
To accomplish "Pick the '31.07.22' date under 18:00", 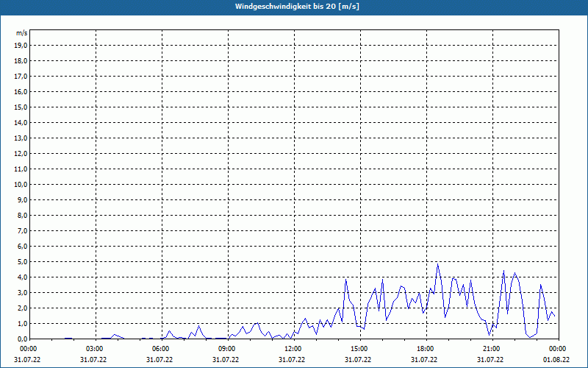I will pyautogui.click(x=424, y=359).
